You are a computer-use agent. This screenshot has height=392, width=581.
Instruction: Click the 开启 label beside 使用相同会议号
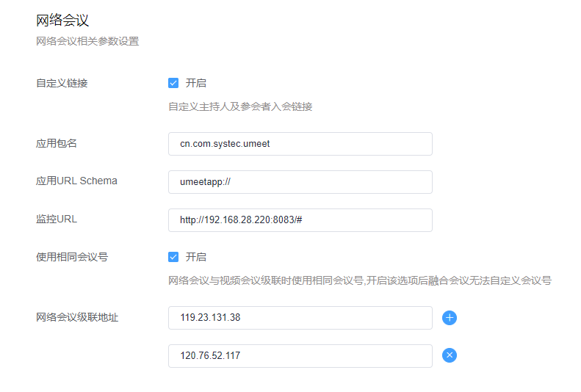click(x=195, y=257)
